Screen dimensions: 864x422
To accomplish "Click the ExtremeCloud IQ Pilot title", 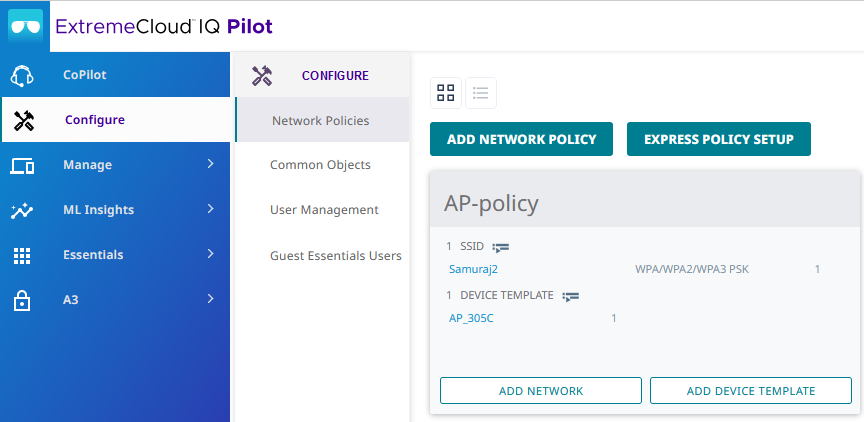I will (164, 26).
